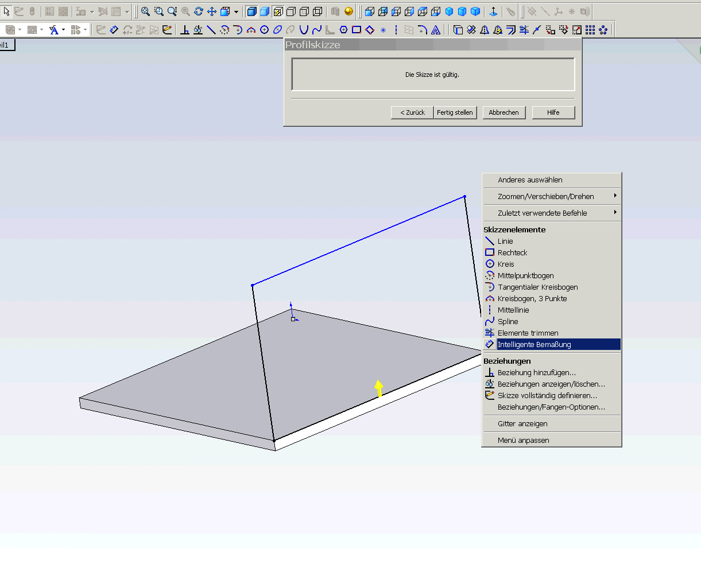Image resolution: width=701 pixels, height=588 pixels.
Task: Open 'Zuletzt verwendete Befehle' submenu
Action: pyautogui.click(x=551, y=213)
